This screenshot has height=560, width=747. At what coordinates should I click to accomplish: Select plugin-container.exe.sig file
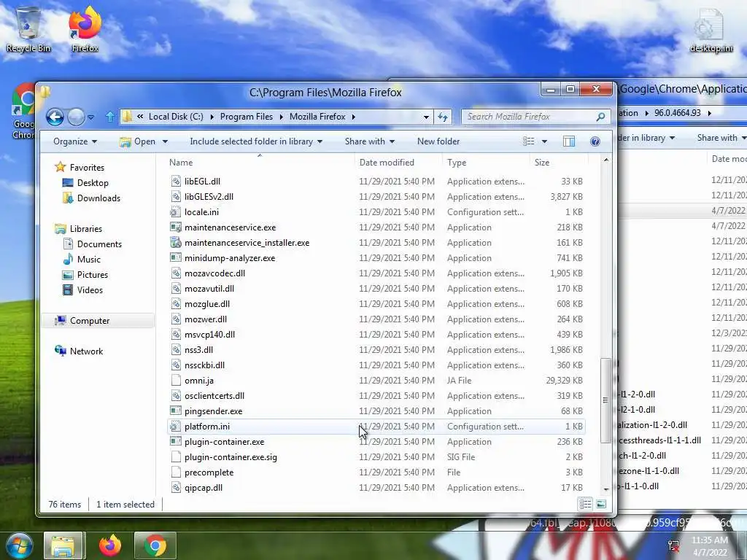point(376,457)
